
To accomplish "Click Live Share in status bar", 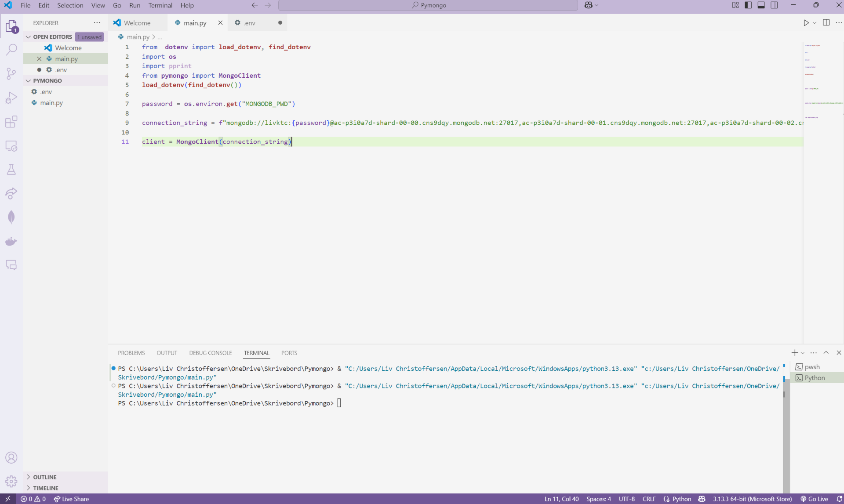I will point(71,499).
